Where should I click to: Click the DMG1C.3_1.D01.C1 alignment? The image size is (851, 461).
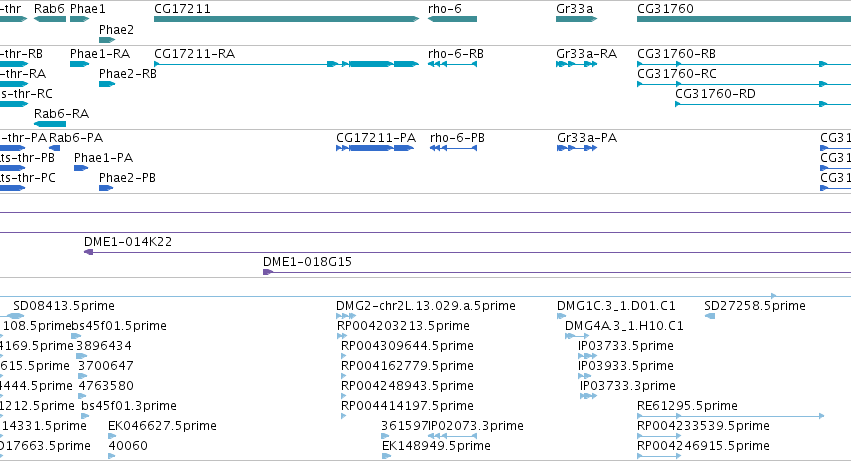pyautogui.click(x=561, y=315)
